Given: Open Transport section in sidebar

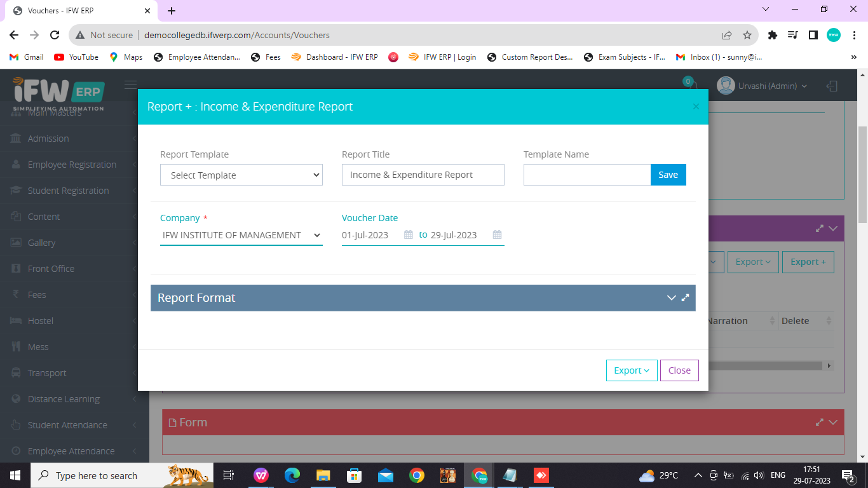Looking at the screenshot, I should pyautogui.click(x=74, y=373).
